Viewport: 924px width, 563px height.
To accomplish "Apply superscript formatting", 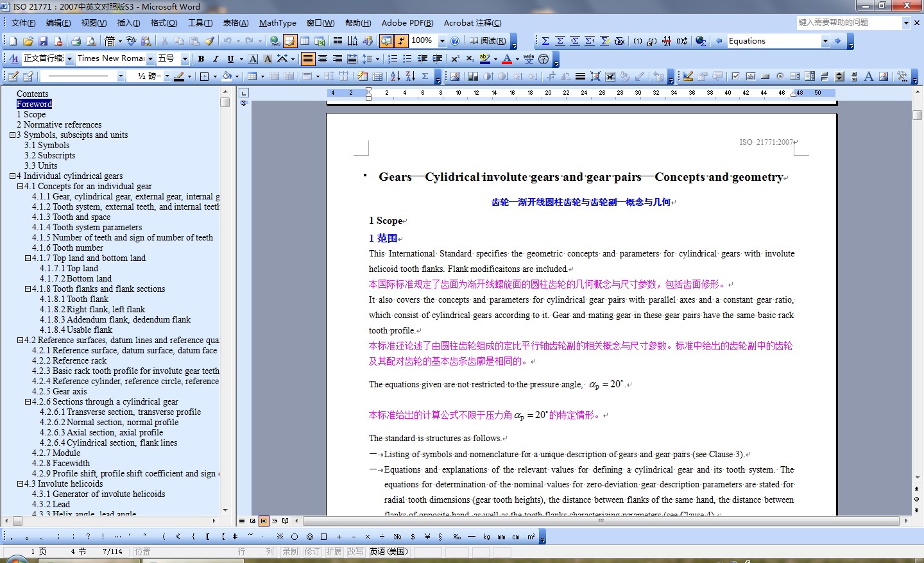I will (x=455, y=59).
